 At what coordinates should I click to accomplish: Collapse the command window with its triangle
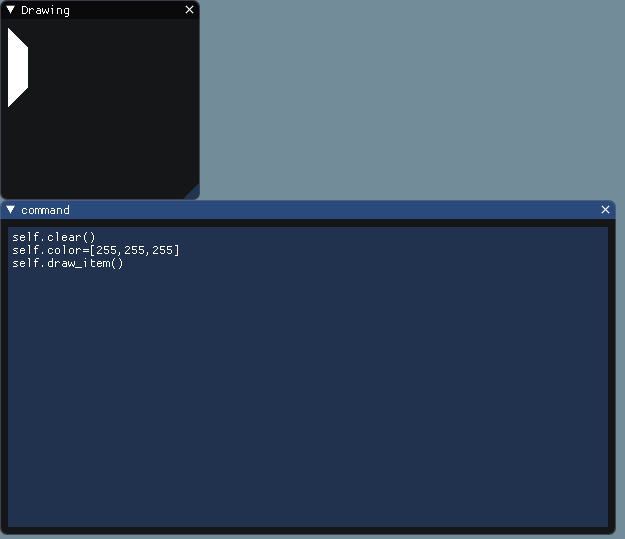point(11,210)
